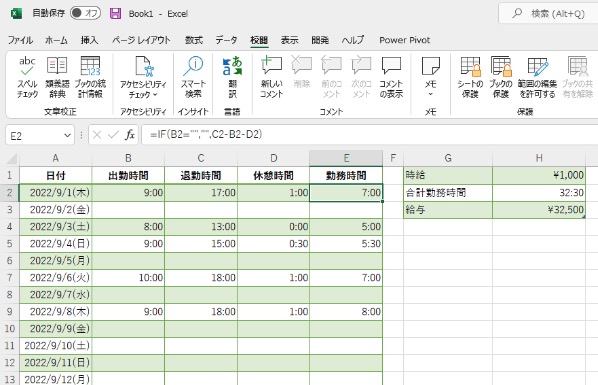The width and height of the screenshot is (598, 385).
Task: Open the Name Box dropdown arrow
Action: (68, 135)
